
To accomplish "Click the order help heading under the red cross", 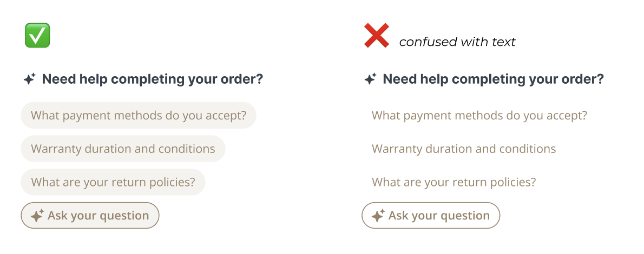I will coord(493,79).
